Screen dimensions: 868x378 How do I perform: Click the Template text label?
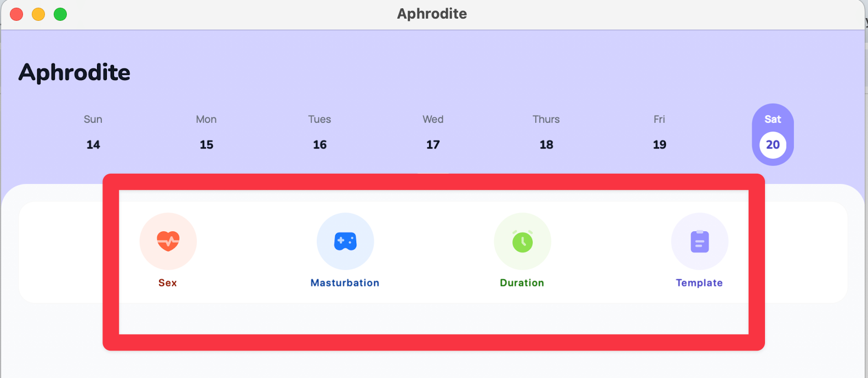[x=699, y=283]
